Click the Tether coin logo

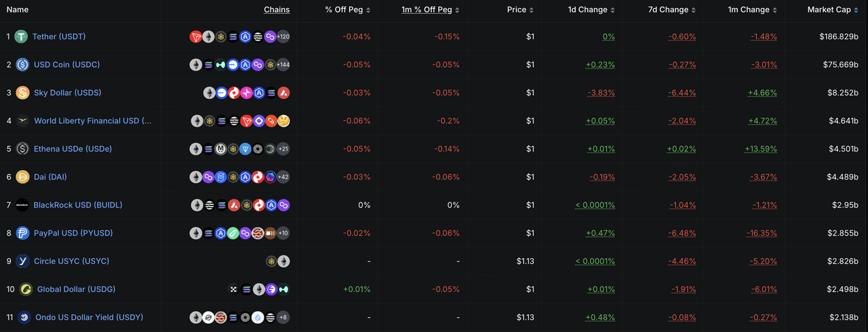pyautogui.click(x=22, y=37)
